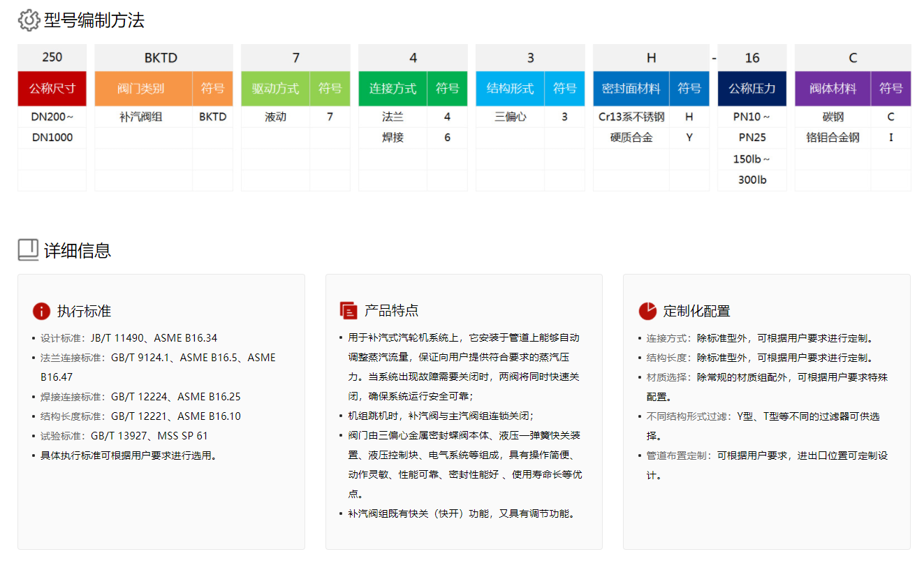Select the light green 驱动方式 header
Viewport: 924px width, 561px height.
[275, 89]
